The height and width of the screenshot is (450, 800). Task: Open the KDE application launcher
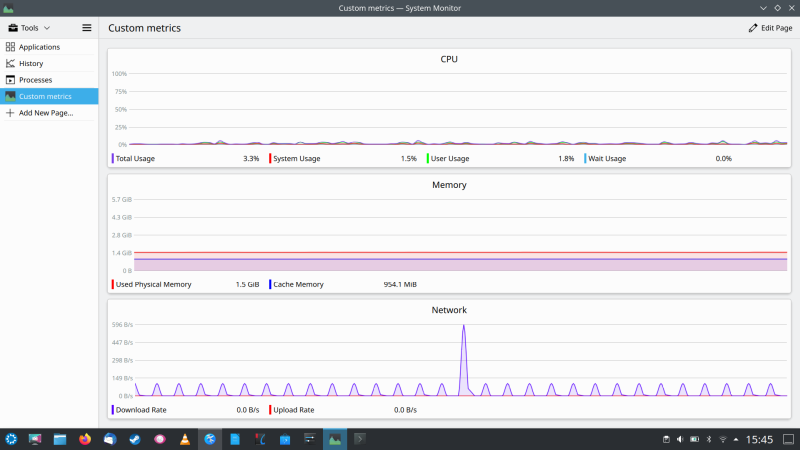coord(12,439)
